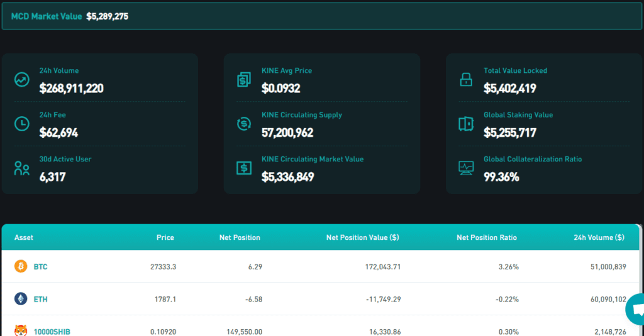Click the ETH net position value -11,749.29

pos(384,300)
